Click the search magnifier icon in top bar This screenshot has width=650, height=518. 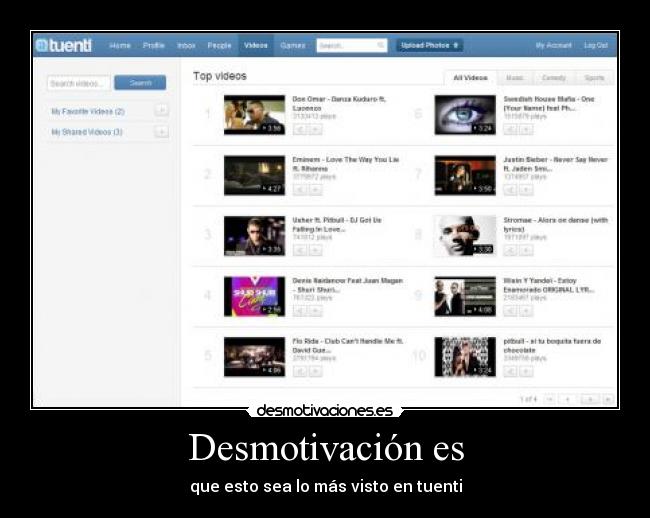pos(380,45)
